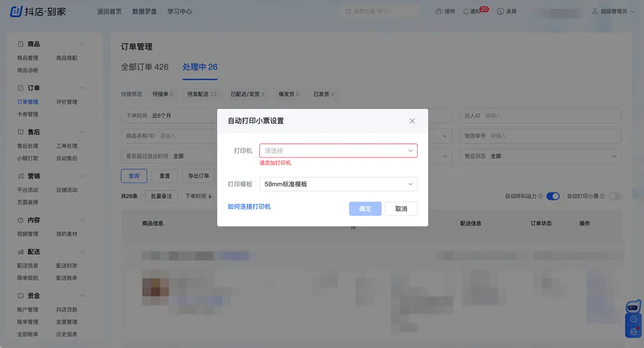
Task: Click the 资金 section icon in sidebar
Action: point(20,296)
